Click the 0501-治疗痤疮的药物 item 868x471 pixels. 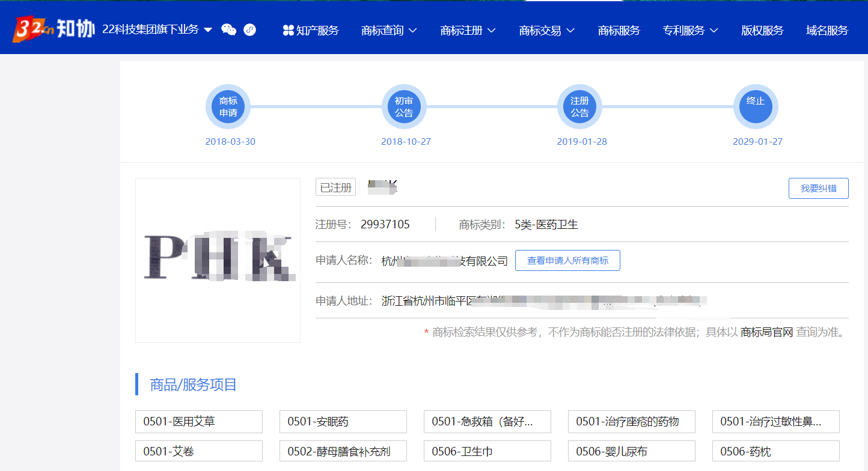coord(632,422)
